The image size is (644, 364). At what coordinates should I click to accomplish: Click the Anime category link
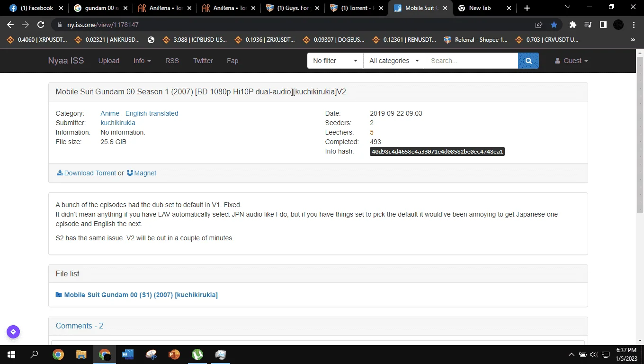[110, 113]
